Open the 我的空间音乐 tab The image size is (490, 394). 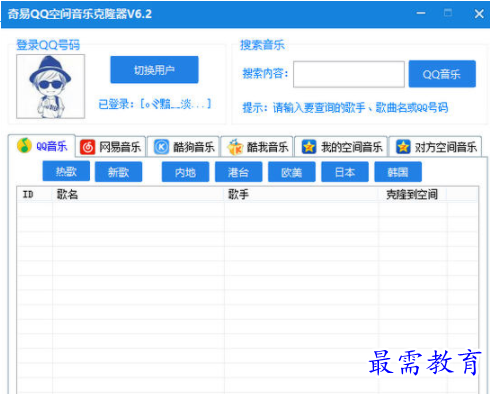coord(341,147)
